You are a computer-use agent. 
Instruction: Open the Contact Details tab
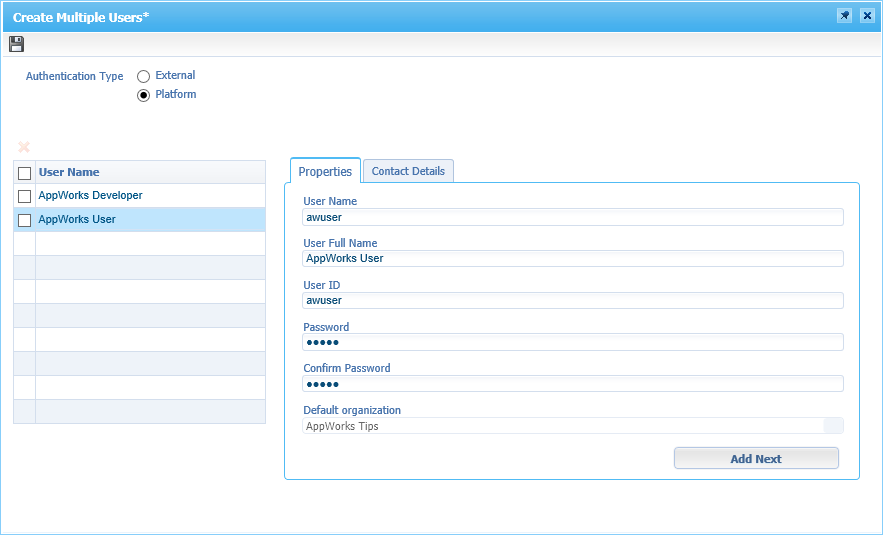[x=408, y=171]
